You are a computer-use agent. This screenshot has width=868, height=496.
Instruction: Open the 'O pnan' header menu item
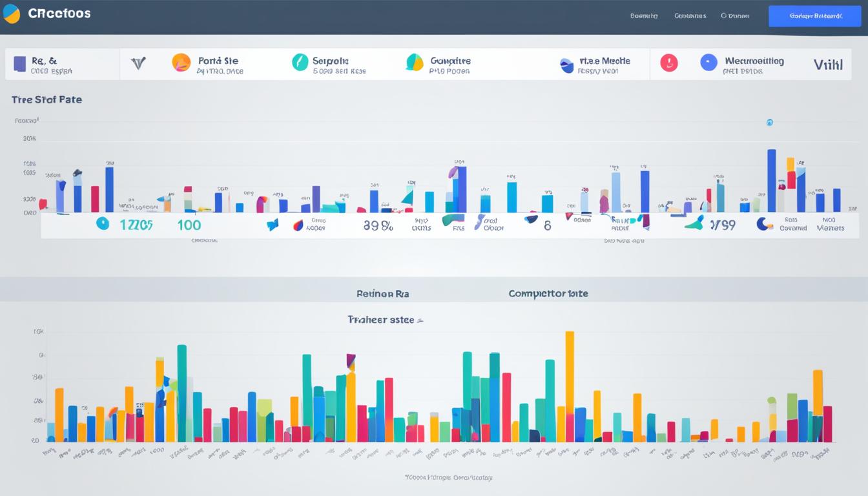click(x=735, y=16)
